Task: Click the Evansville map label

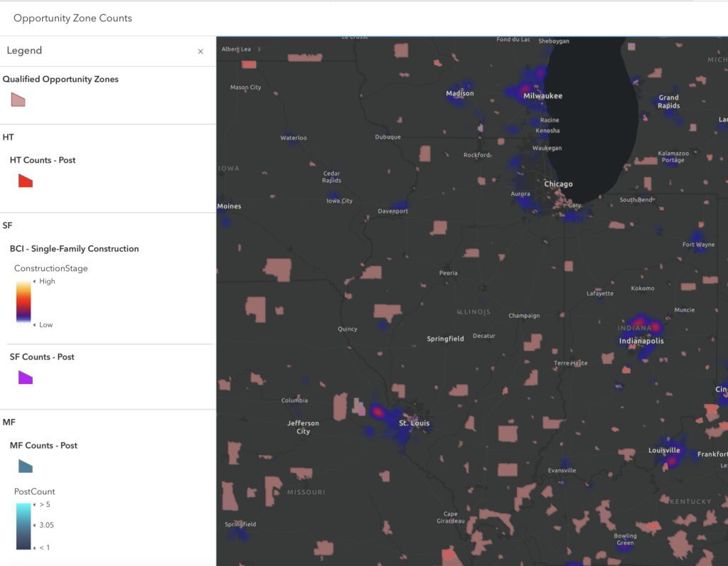Action: (562, 470)
